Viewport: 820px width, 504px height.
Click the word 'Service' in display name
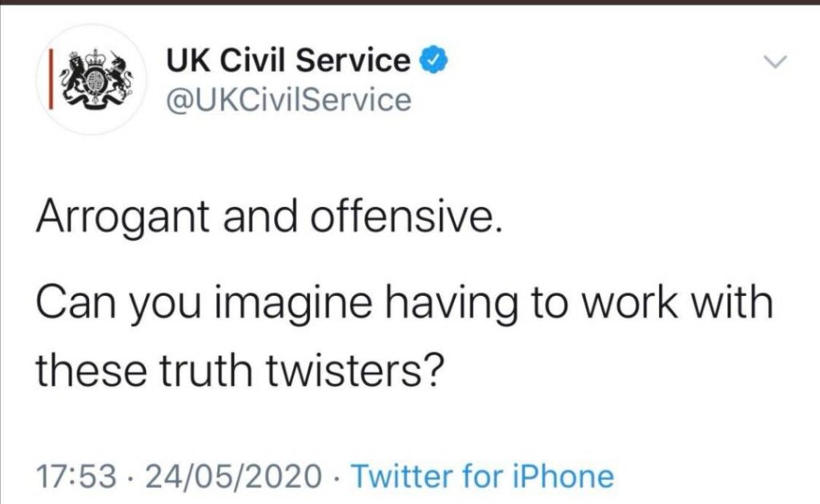pos(353,60)
